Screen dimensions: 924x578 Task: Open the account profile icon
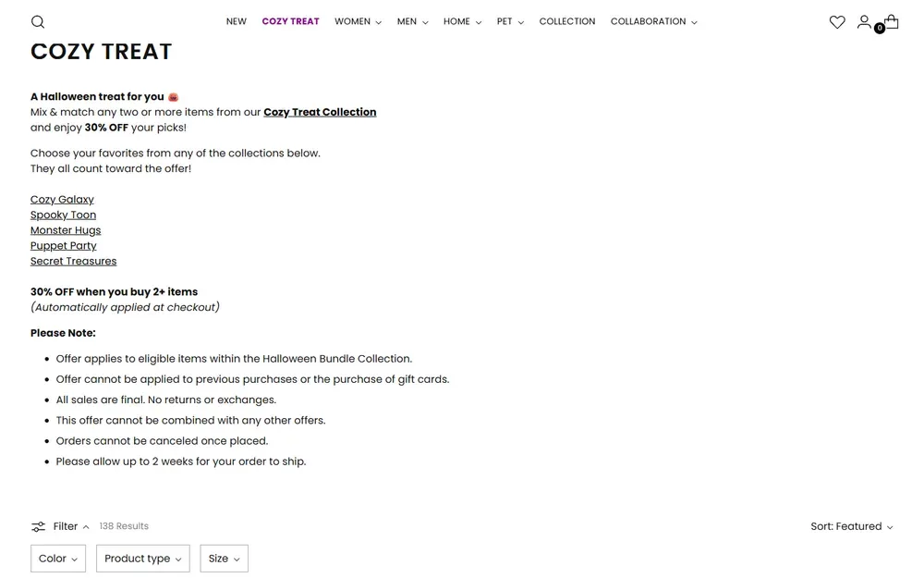click(864, 22)
